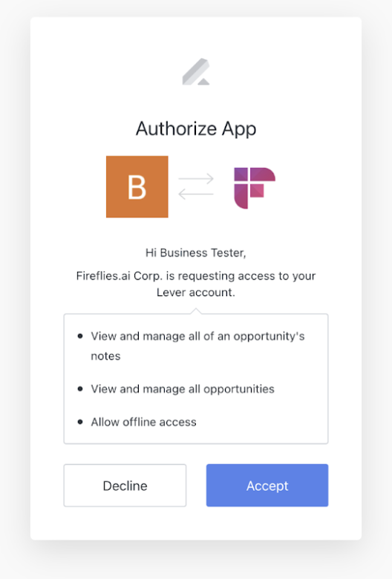The width and height of the screenshot is (392, 579).
Task: Click the Hi Business Tester greeting
Action: click(196, 252)
